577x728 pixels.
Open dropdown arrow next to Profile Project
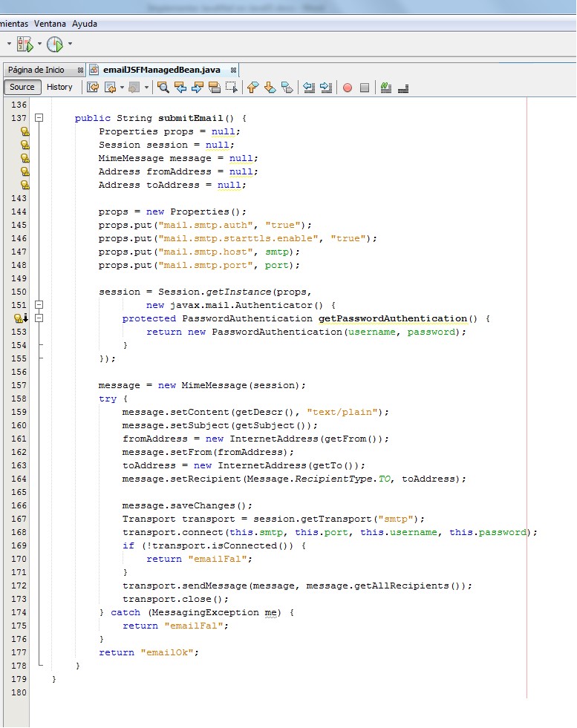(x=70, y=44)
